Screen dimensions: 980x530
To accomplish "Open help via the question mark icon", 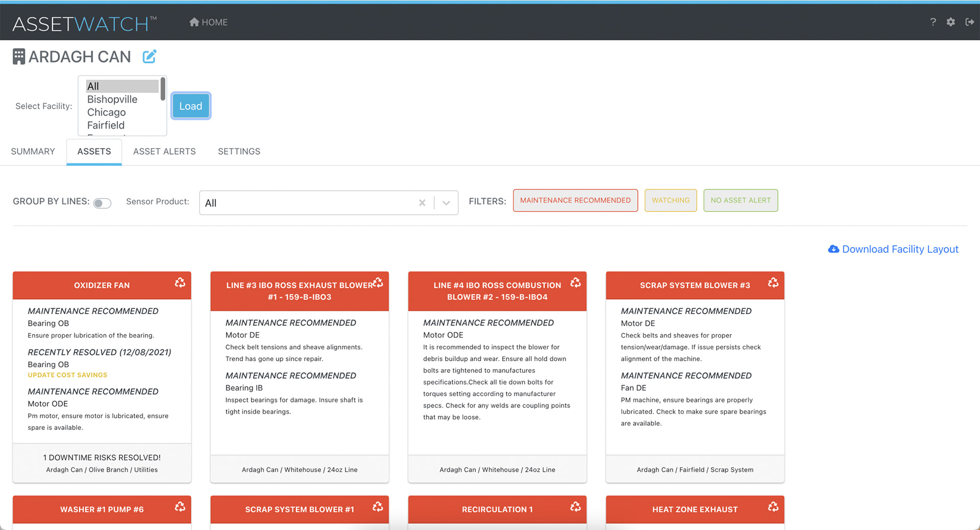I will tap(933, 22).
